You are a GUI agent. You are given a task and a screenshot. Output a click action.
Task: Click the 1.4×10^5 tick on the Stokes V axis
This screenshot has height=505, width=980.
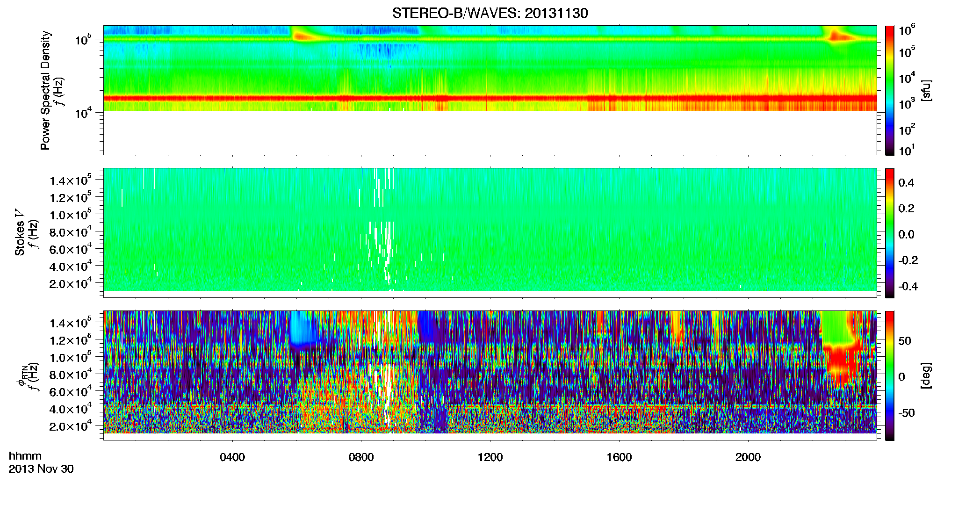[71, 180]
